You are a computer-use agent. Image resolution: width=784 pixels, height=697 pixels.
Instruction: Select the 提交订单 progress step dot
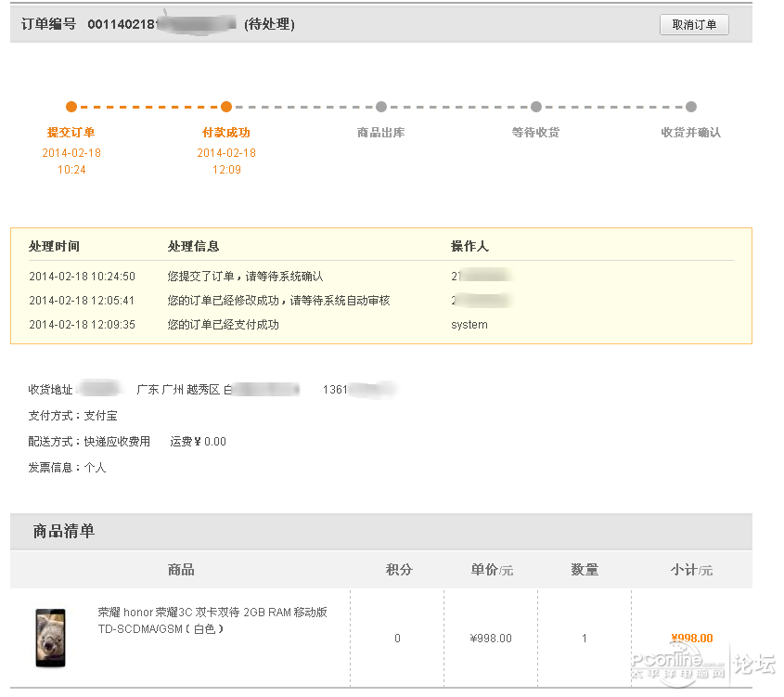tap(71, 107)
